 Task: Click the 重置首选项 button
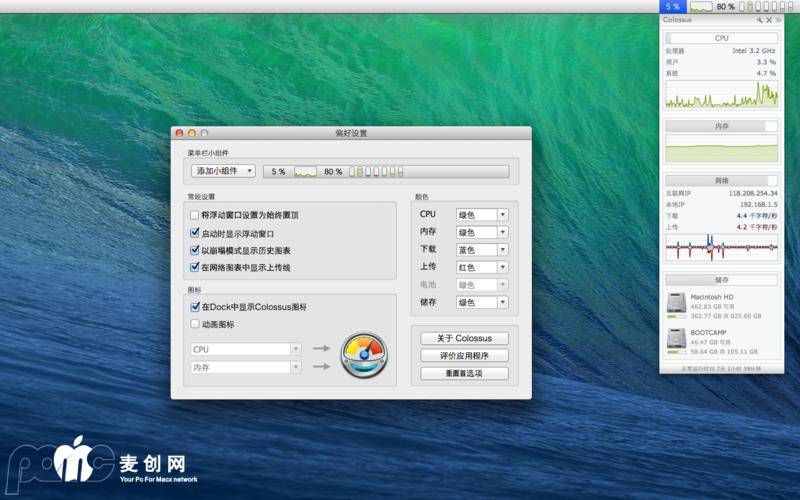pos(464,373)
